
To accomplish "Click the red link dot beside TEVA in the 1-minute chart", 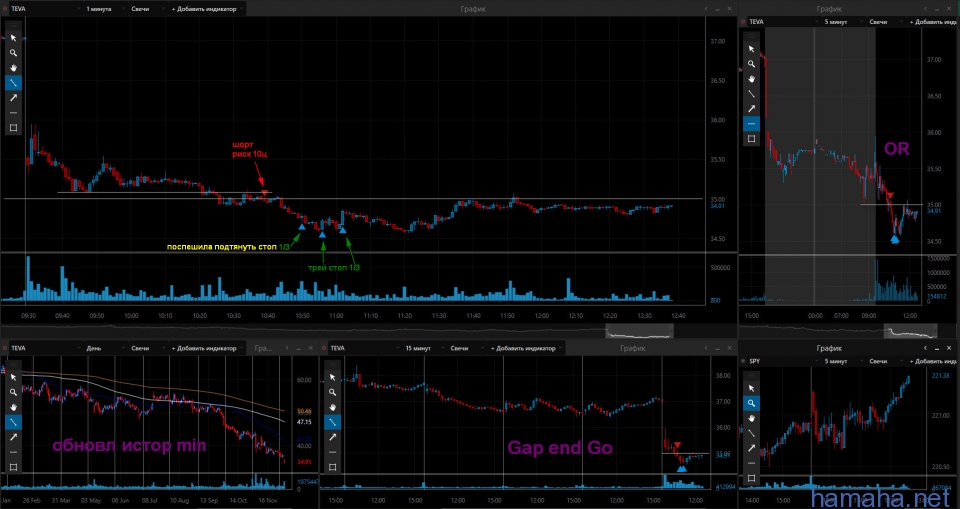I will click(x=6, y=9).
